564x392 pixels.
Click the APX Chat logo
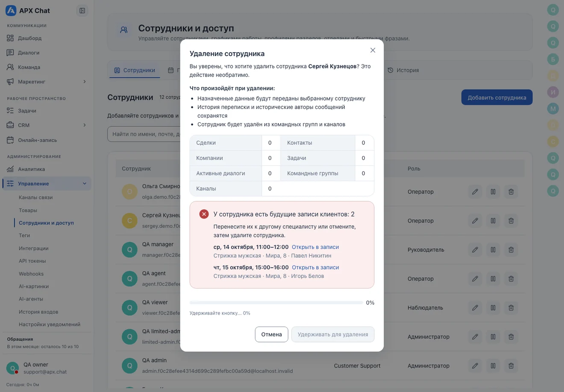coord(28,11)
